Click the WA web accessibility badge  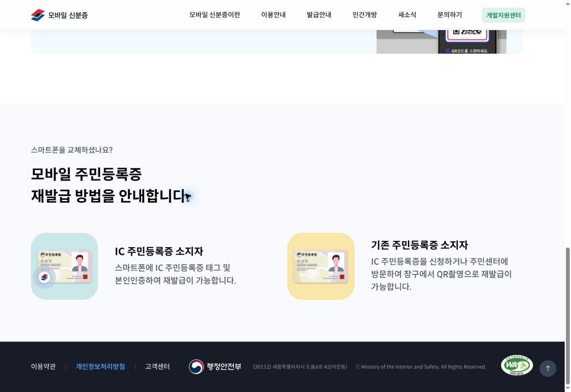coord(517,365)
